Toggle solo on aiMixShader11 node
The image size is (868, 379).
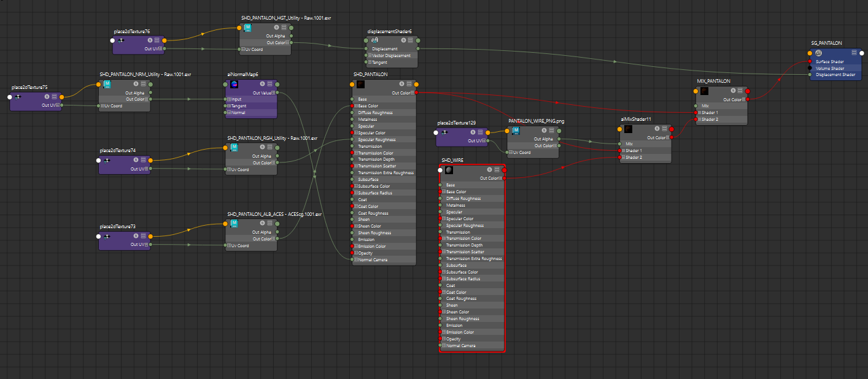[x=656, y=129]
